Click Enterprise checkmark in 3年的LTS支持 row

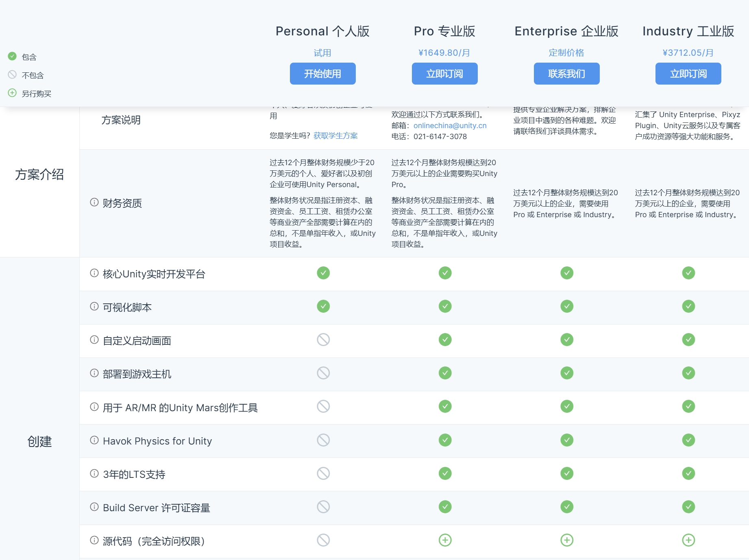point(567,473)
